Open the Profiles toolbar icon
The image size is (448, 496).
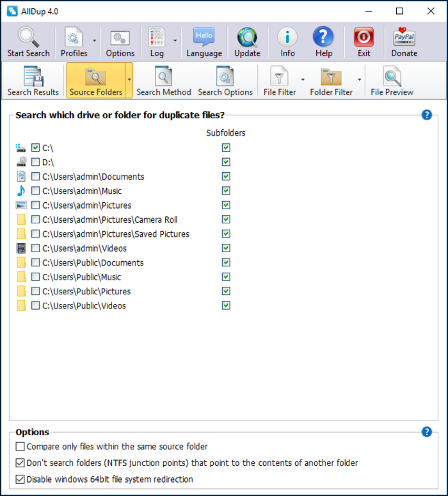74,37
